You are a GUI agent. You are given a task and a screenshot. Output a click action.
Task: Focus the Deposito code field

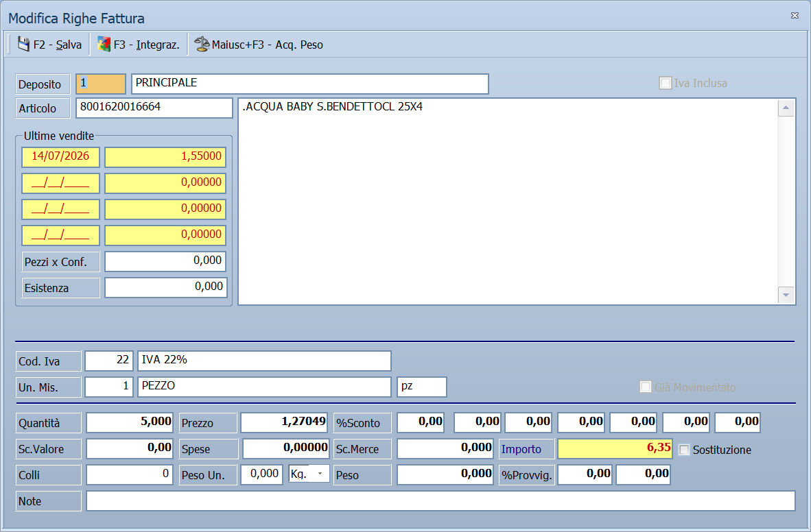point(101,84)
